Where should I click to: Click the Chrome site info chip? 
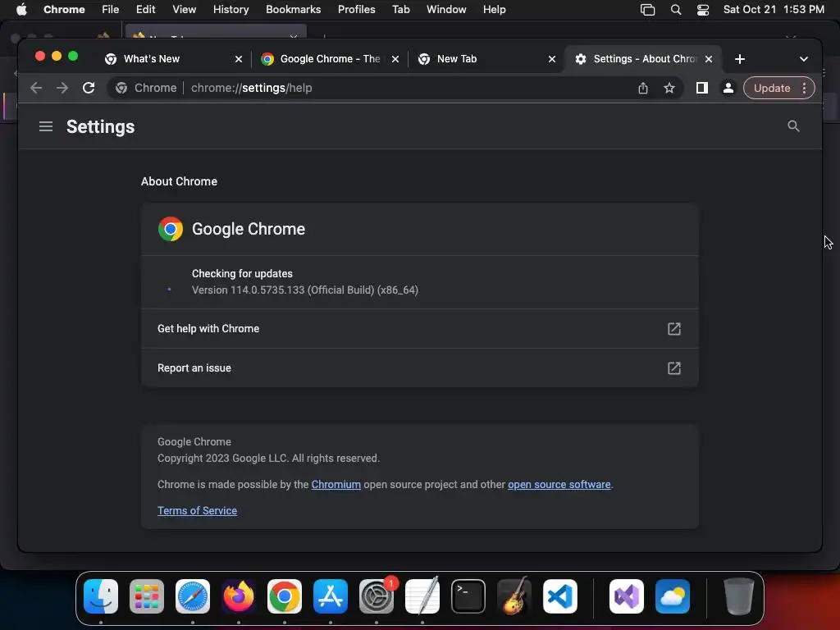pyautogui.click(x=146, y=88)
